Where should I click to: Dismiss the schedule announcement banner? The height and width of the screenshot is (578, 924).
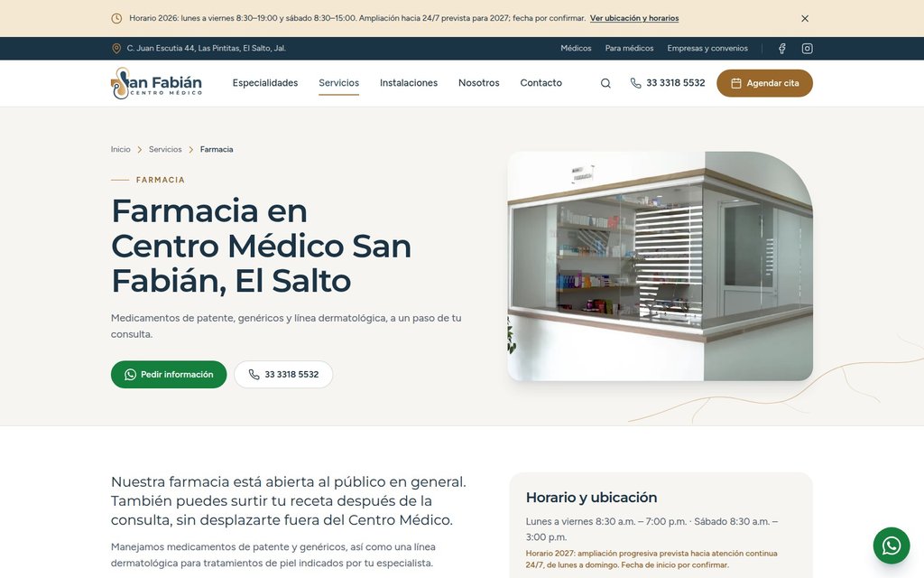(804, 18)
